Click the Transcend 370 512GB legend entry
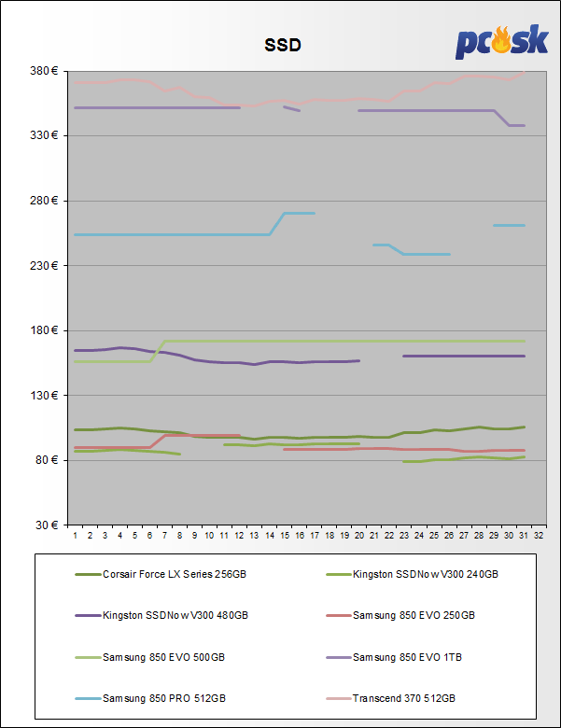561x728 pixels. coord(390,698)
